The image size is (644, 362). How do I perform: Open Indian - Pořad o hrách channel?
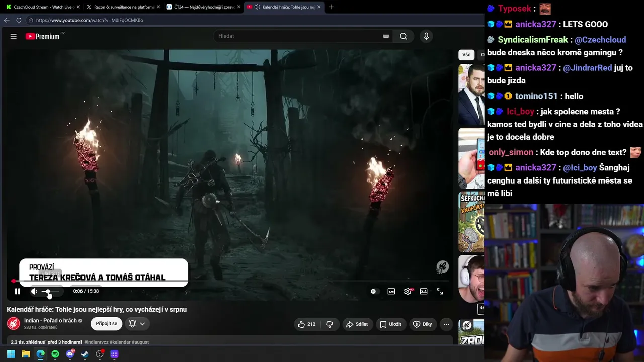point(50,321)
